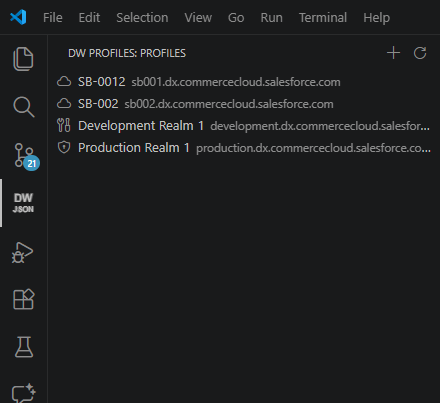Select the Production Realm 1 profile name
This screenshot has height=403, width=440.
134,148
